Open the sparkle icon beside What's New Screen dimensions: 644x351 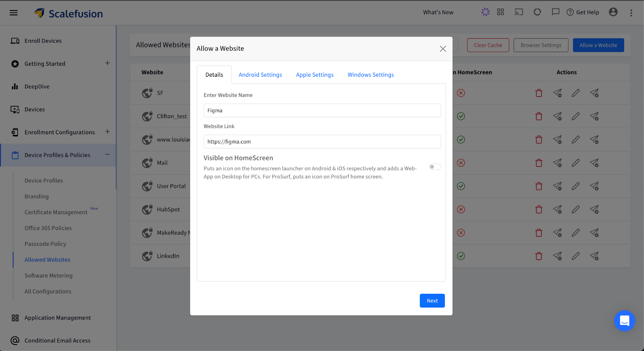click(485, 12)
